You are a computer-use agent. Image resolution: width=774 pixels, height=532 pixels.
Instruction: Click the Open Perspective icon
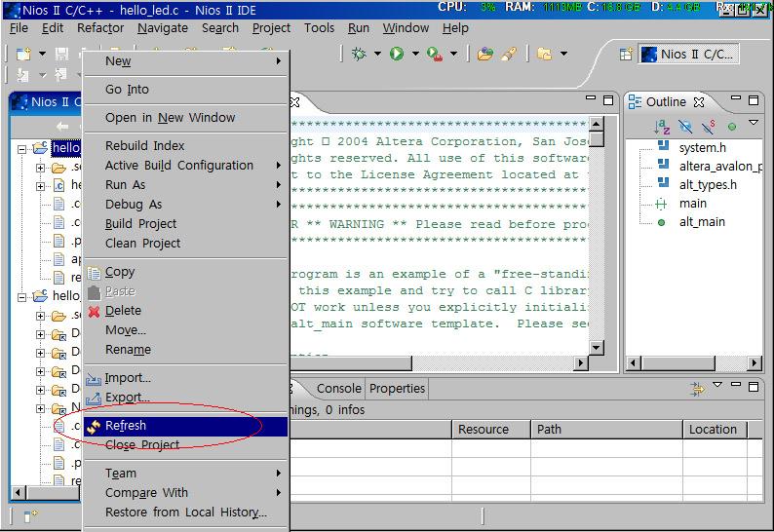tap(626, 54)
